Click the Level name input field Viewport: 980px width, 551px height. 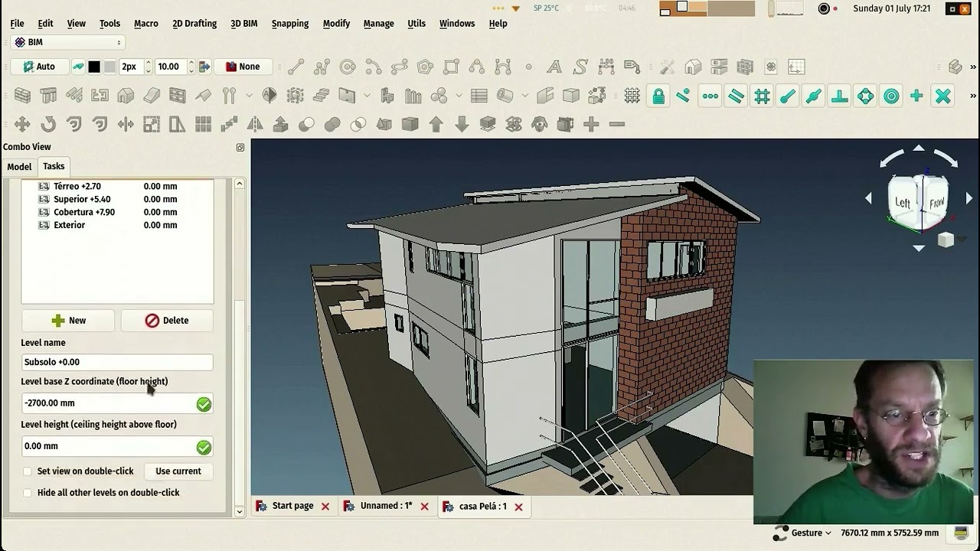(117, 362)
